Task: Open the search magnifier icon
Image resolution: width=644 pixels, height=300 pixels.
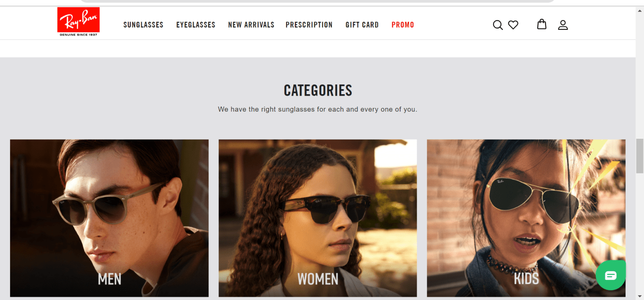Action: point(498,25)
